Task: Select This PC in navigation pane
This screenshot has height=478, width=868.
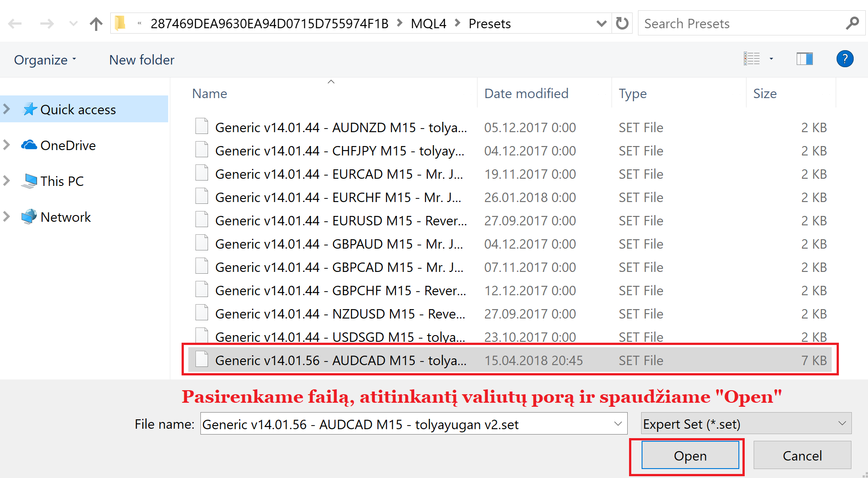Action: click(52, 181)
